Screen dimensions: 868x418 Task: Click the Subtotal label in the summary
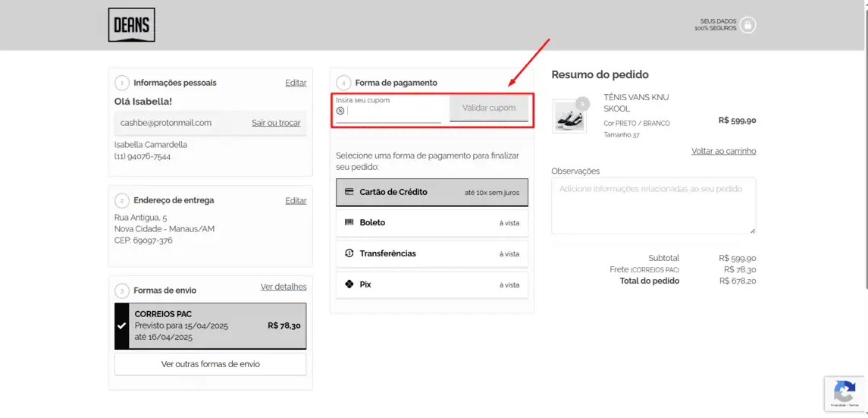pyautogui.click(x=664, y=258)
